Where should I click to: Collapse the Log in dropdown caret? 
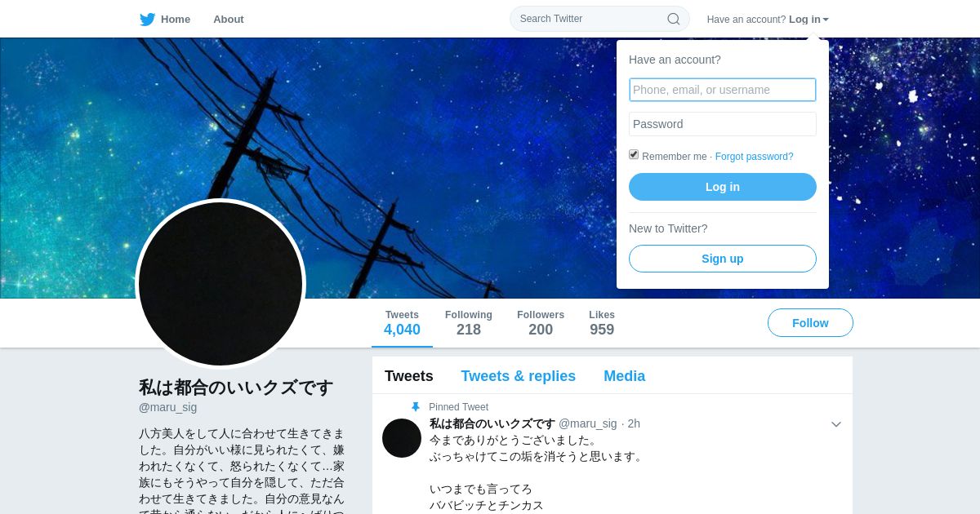[826, 20]
